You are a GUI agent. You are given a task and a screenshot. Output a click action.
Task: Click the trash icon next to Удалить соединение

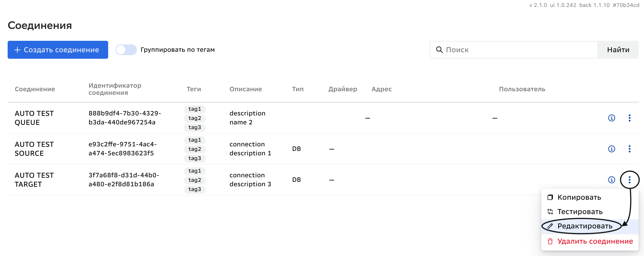pos(550,241)
